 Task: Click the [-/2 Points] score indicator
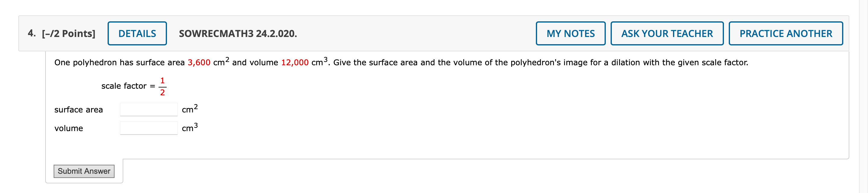click(68, 33)
